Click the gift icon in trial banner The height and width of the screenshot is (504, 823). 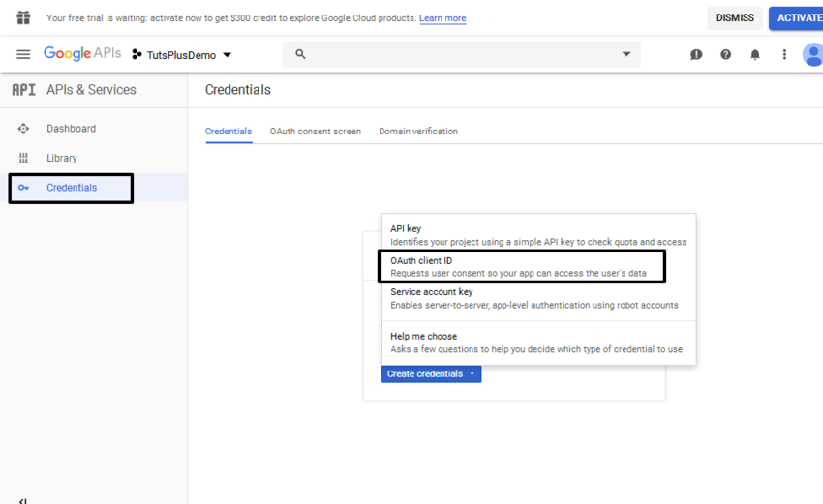[23, 17]
